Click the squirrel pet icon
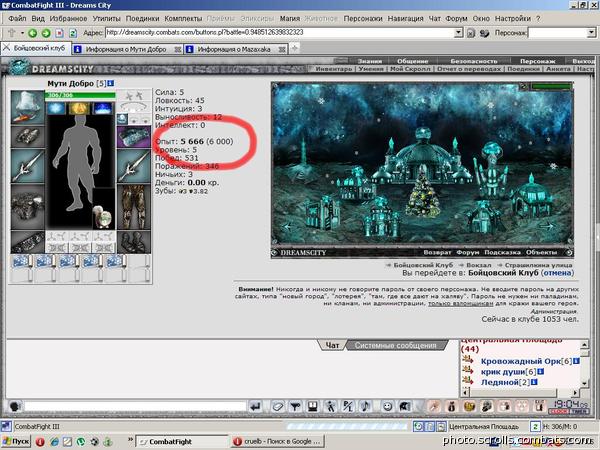This screenshot has height=450, width=600. coord(103,217)
